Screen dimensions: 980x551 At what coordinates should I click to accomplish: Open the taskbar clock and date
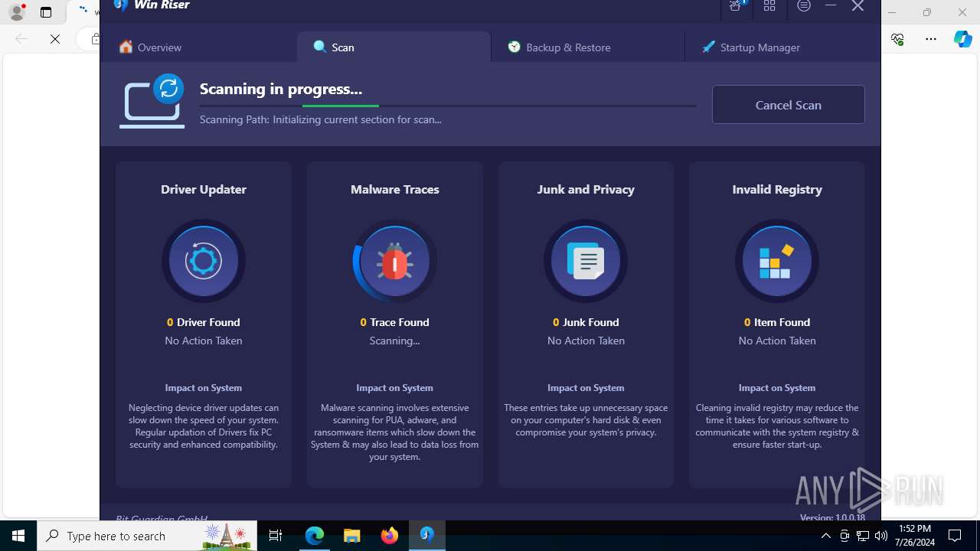(914, 536)
